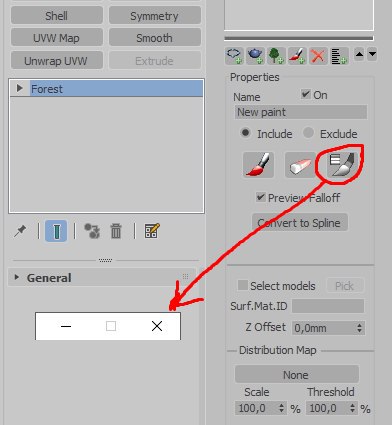Screen dimensions: 392x425
Task: Click the Scale percent field
Action: pyautogui.click(x=256, y=408)
